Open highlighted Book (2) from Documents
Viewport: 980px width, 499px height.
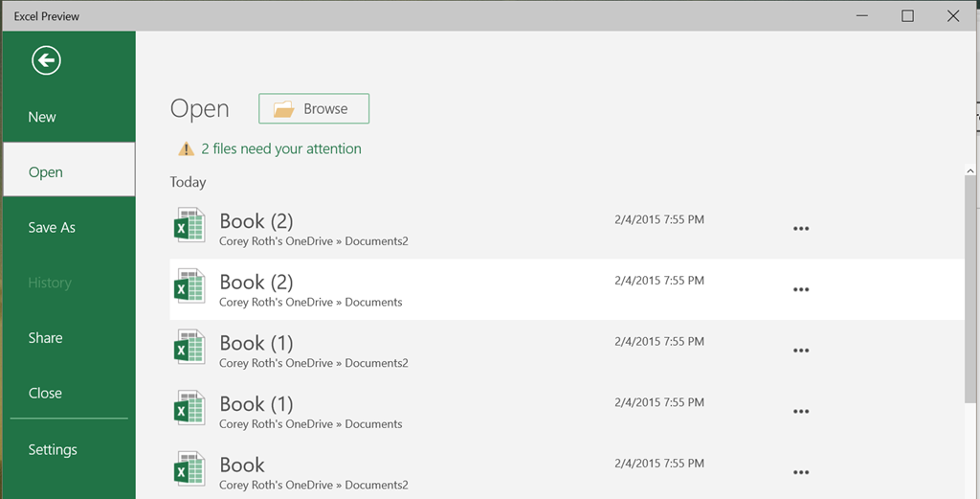567,289
